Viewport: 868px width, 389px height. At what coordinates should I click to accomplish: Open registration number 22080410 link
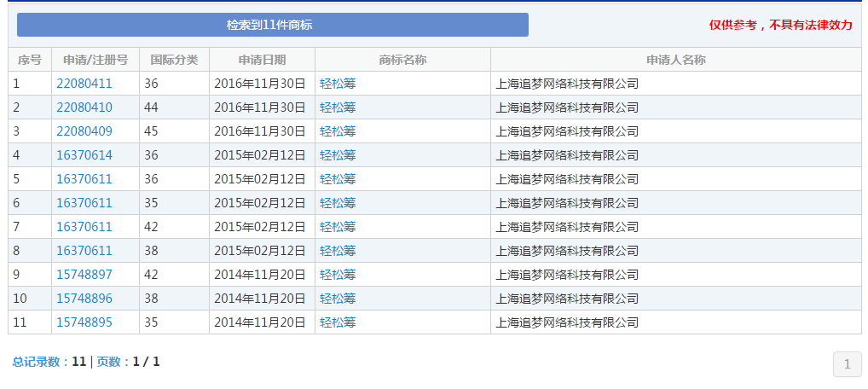coord(84,107)
